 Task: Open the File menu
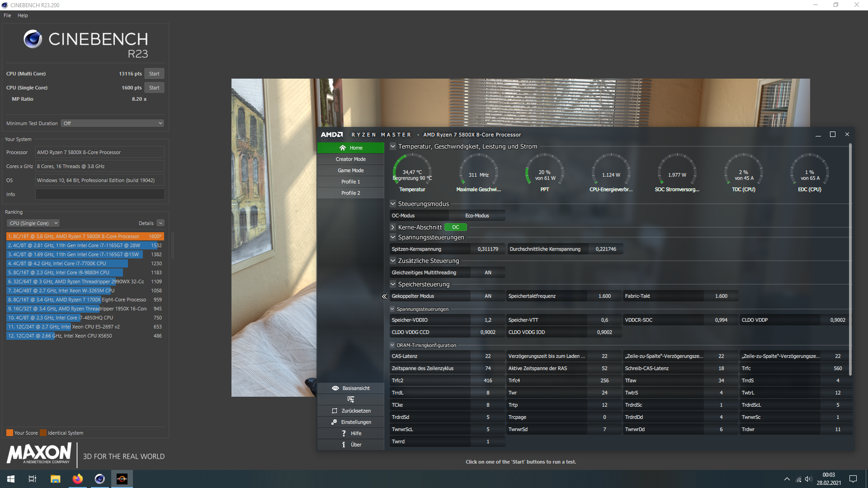7,15
